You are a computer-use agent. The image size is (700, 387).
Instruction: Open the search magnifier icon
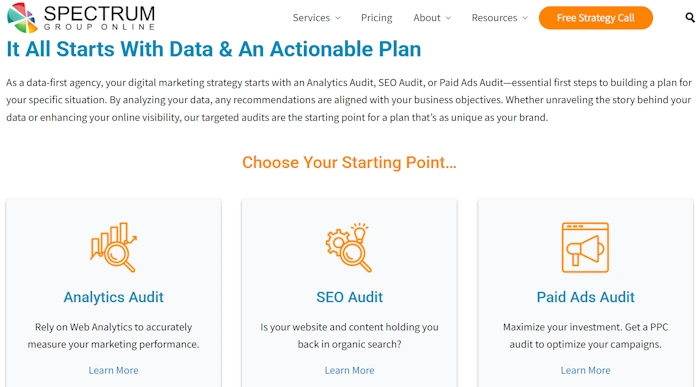690,17
